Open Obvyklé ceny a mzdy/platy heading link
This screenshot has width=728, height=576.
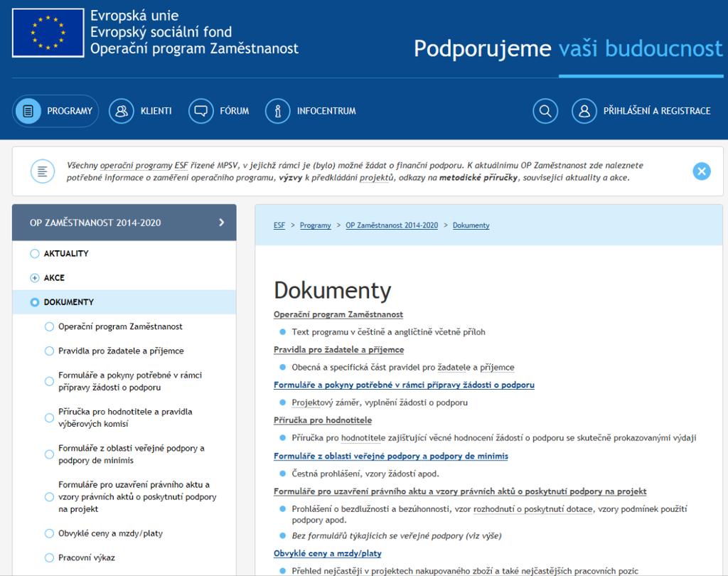[x=327, y=554]
